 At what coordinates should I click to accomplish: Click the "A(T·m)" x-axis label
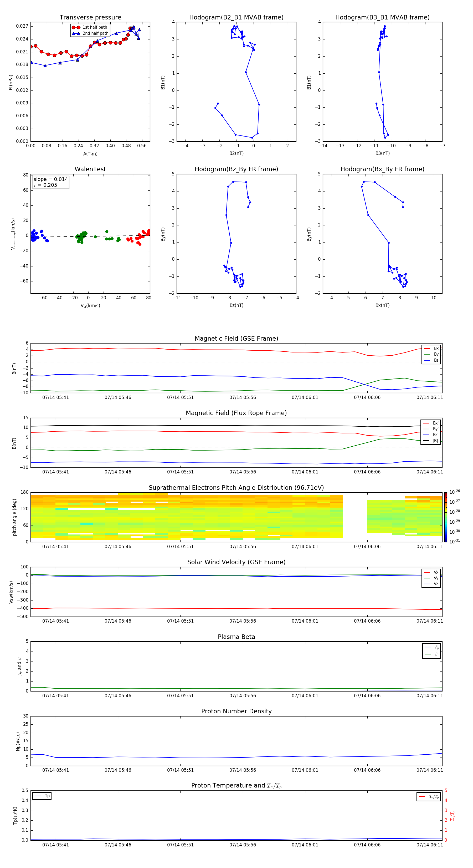tap(90, 154)
